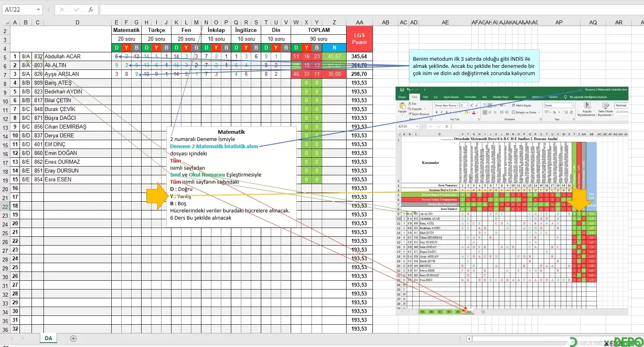The width and height of the screenshot is (644, 347).
Task: Click the Din header cell
Action: (x=276, y=30)
